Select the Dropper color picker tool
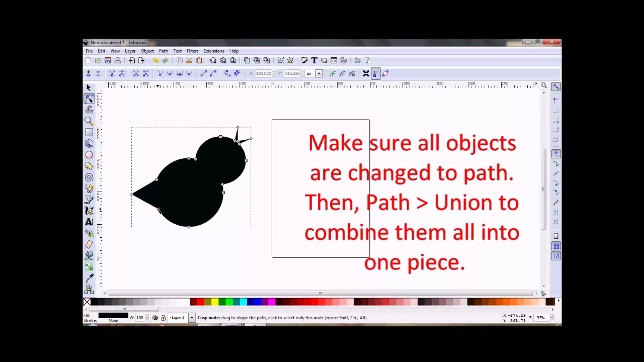Screen dimensions: 644x362 [89, 278]
